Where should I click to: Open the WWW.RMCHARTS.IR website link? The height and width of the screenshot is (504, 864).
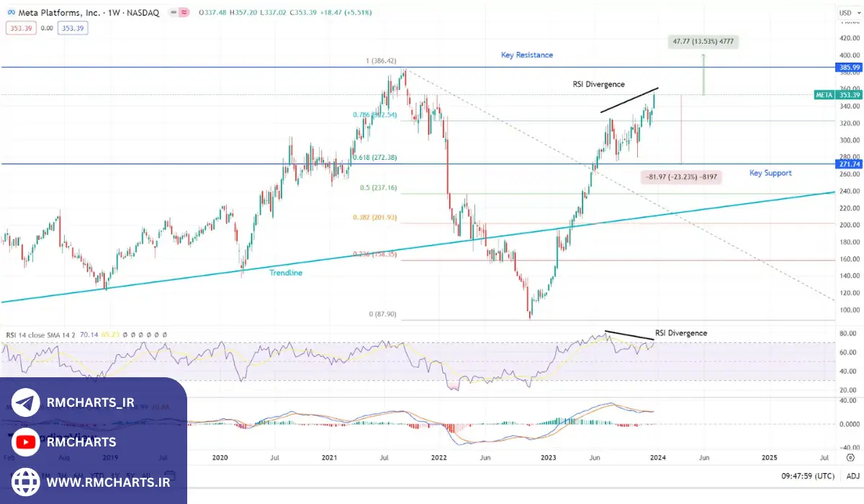coord(107,480)
